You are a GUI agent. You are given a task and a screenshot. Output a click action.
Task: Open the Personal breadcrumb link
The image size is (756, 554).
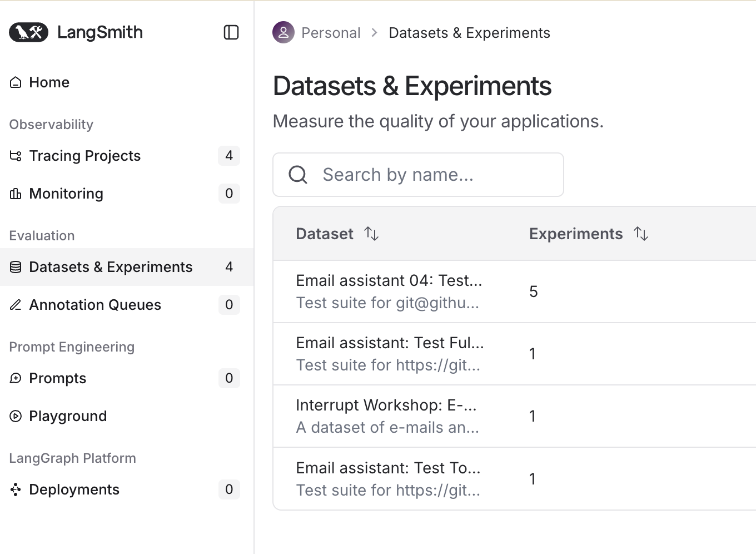coord(331,33)
